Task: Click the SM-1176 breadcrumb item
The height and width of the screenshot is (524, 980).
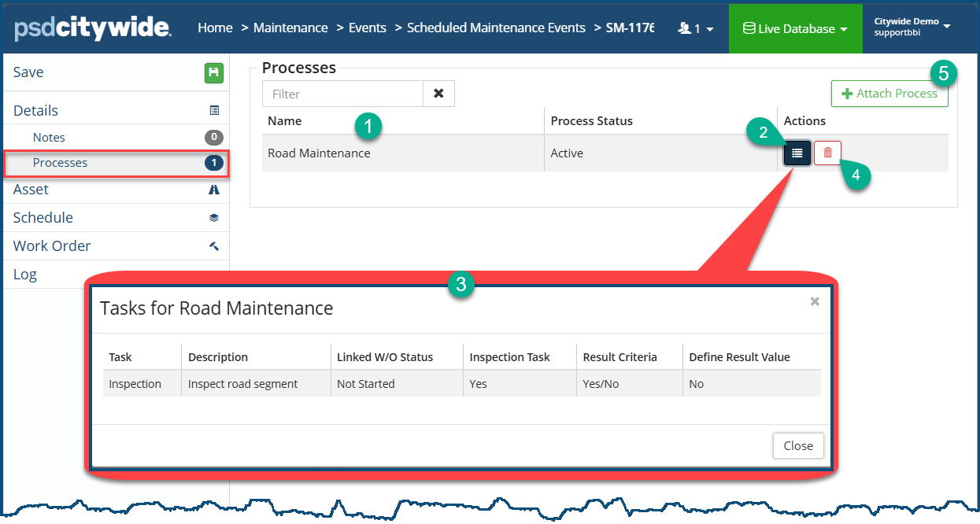Action: pyautogui.click(x=630, y=28)
